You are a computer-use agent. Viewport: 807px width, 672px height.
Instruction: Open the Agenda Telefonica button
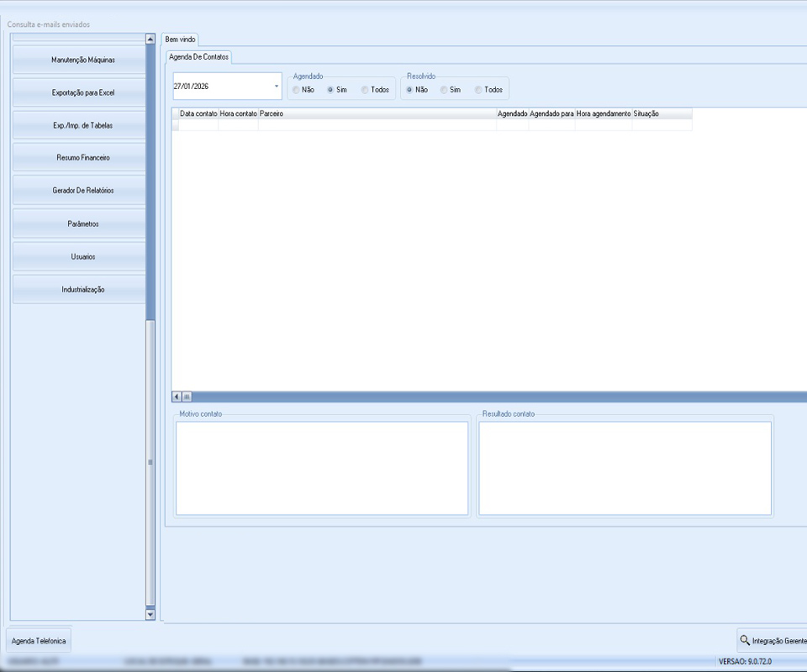coord(39,641)
